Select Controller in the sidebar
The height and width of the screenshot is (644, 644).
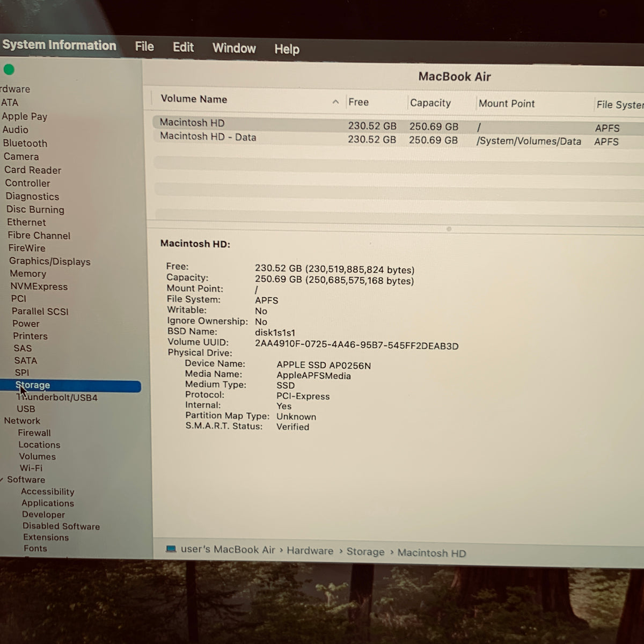(27, 183)
